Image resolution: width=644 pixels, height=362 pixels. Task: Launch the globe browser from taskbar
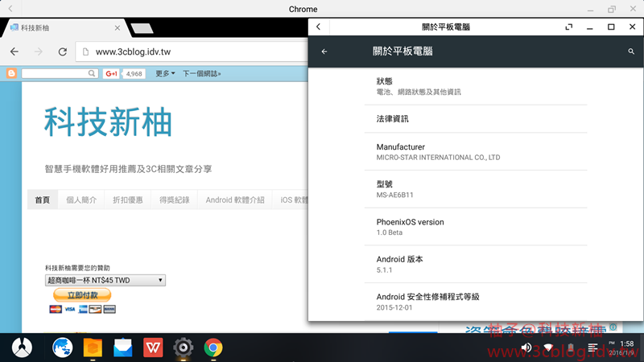[x=63, y=348]
